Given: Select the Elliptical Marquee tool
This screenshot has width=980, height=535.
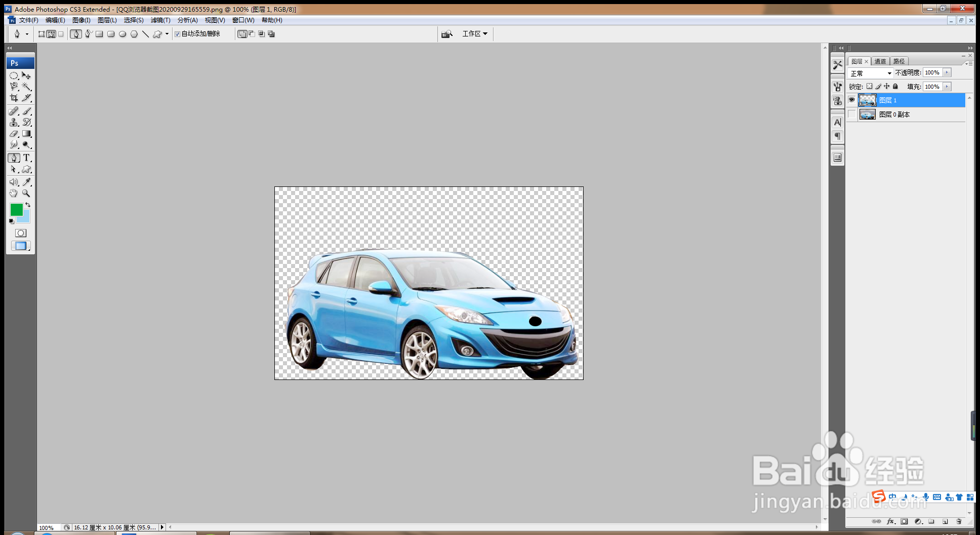Looking at the screenshot, I should click(14, 75).
